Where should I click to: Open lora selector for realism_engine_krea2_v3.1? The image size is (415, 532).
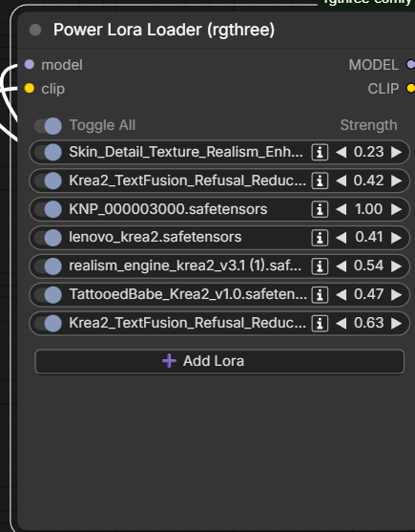tap(185, 266)
